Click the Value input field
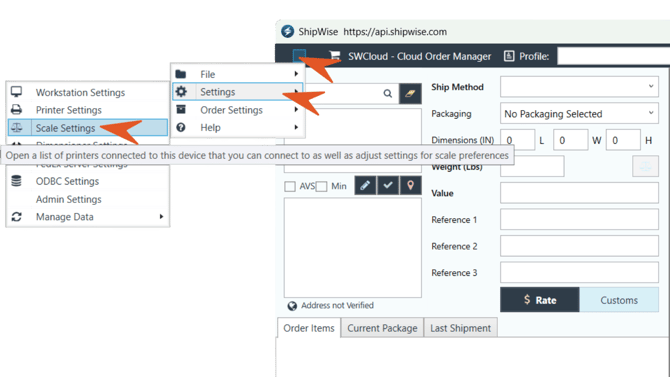 click(x=579, y=193)
